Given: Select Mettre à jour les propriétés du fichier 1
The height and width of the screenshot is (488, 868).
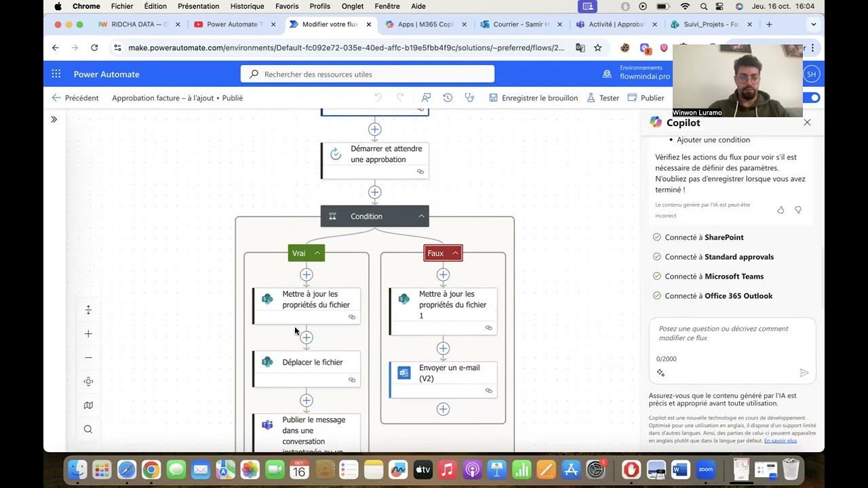Looking at the screenshot, I should (x=443, y=311).
